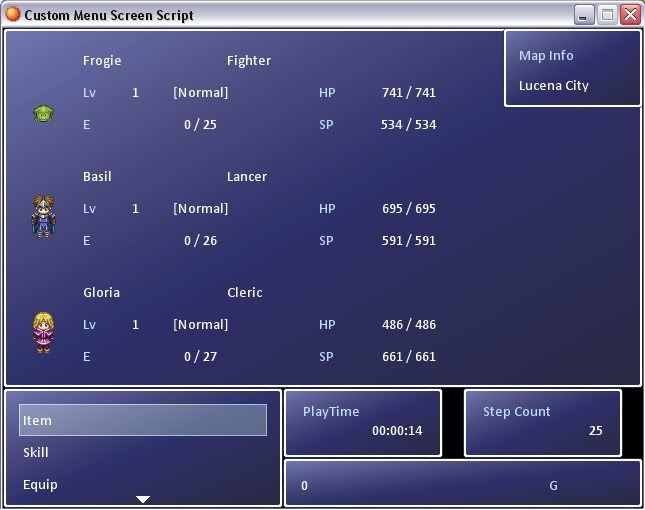
Task: Click the PlayTime label
Action: (331, 412)
